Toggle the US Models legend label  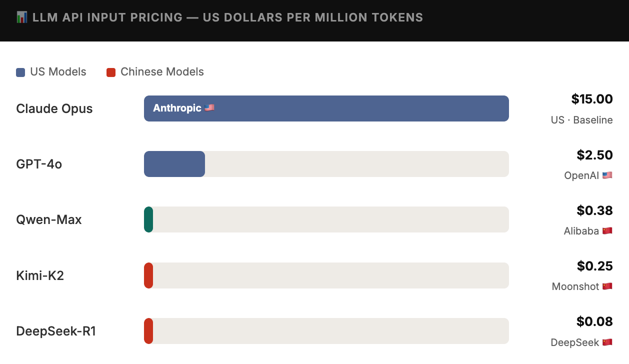click(x=58, y=72)
